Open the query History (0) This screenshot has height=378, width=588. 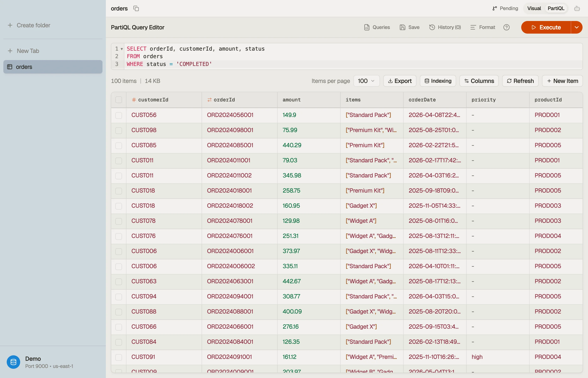point(445,27)
